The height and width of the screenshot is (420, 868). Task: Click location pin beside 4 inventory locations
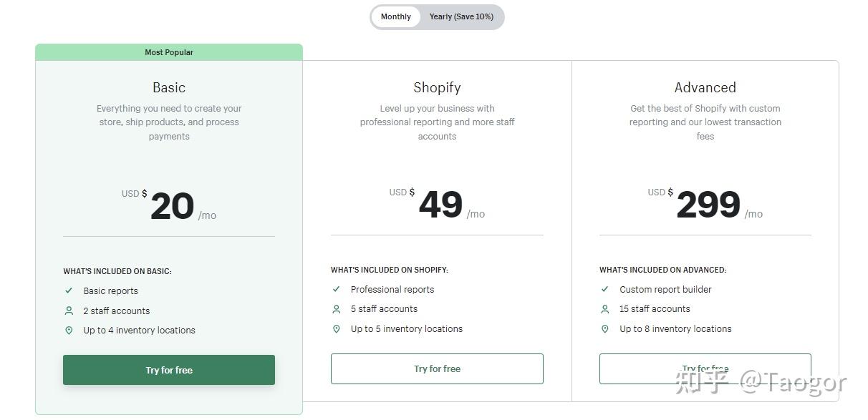tap(69, 331)
